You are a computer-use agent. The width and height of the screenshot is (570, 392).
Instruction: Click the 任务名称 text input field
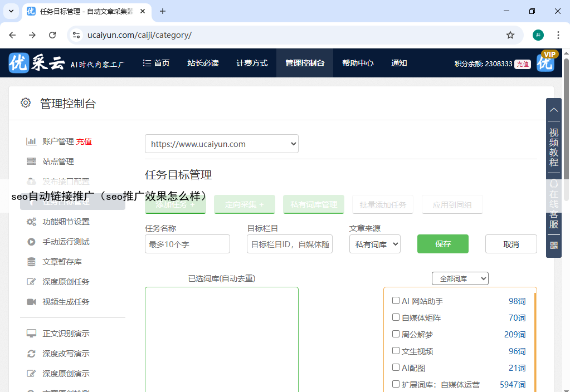coord(187,244)
